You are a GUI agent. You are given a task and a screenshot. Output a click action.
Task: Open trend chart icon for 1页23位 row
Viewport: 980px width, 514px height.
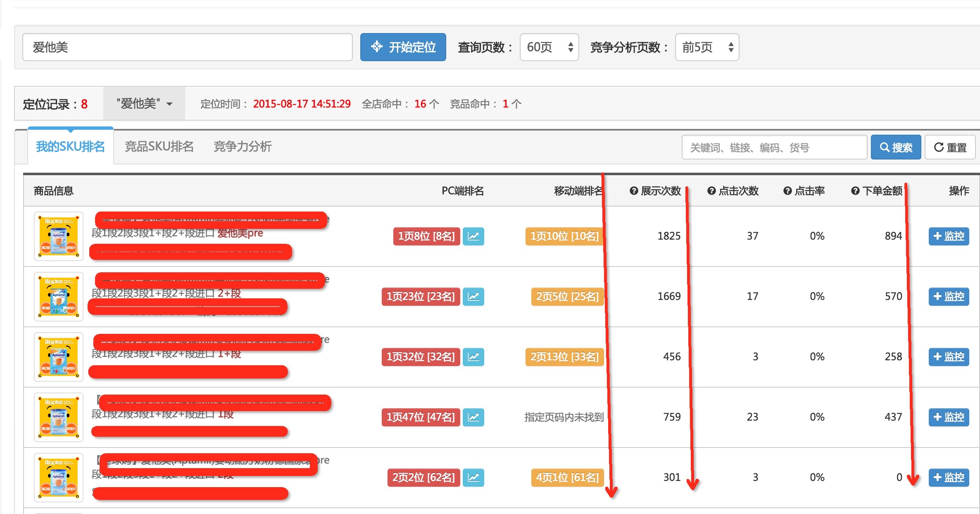click(x=473, y=297)
